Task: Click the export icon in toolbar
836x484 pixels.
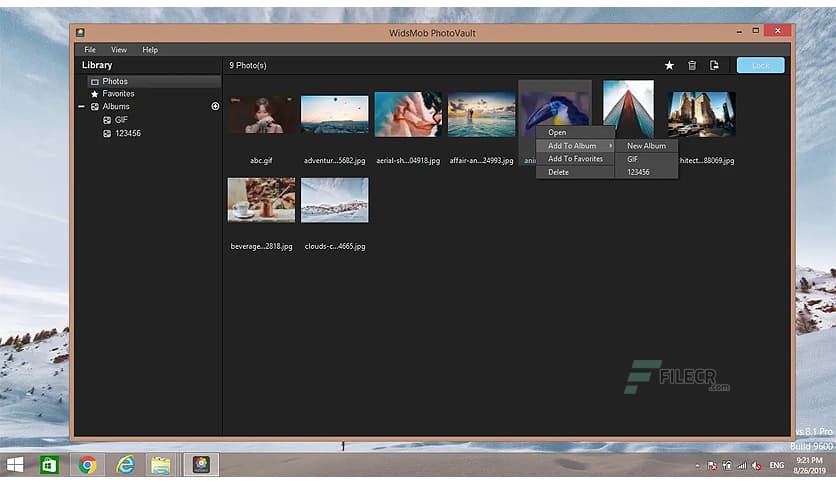Action: pos(714,65)
